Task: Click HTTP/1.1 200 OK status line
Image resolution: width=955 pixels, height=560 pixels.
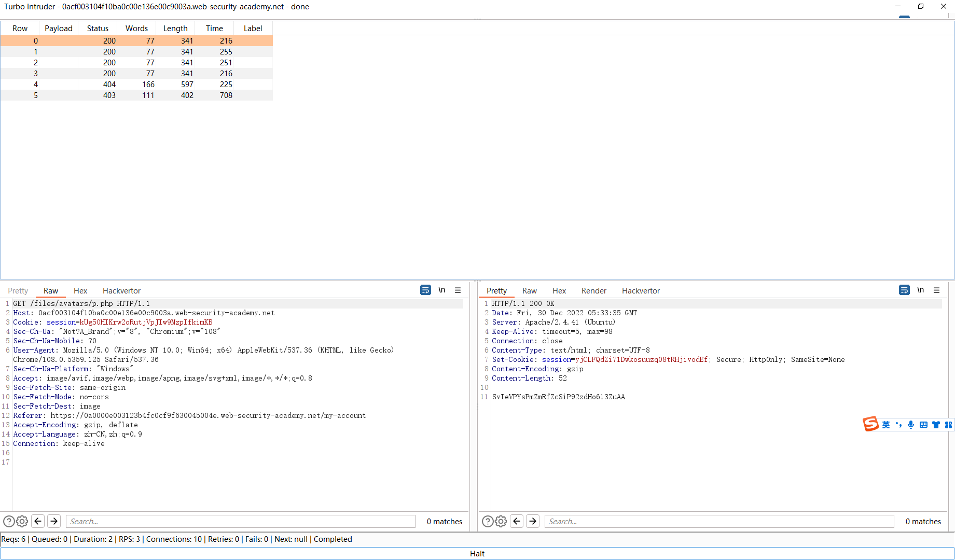Action: click(x=523, y=303)
